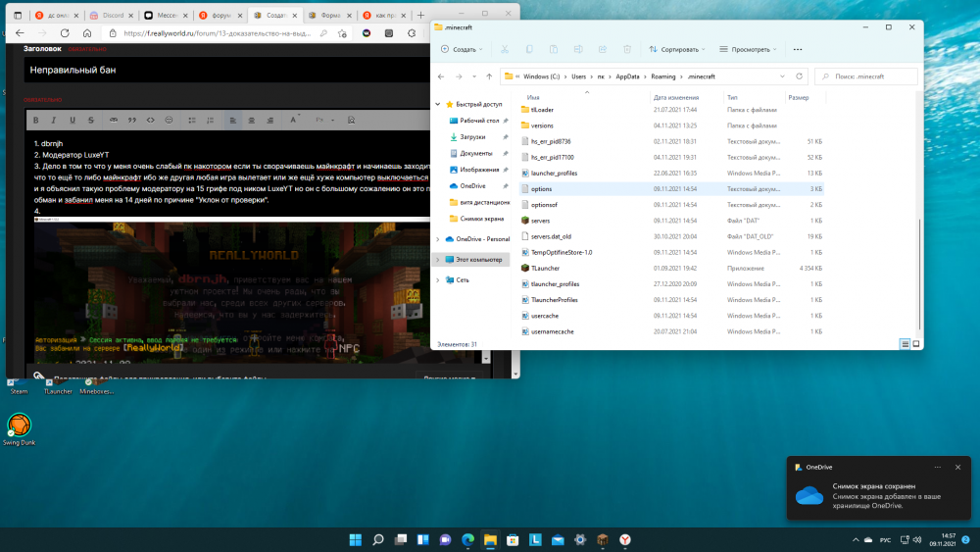This screenshot has height=552, width=980.
Task: Open the emoji picker in the editor
Action: [x=169, y=120]
